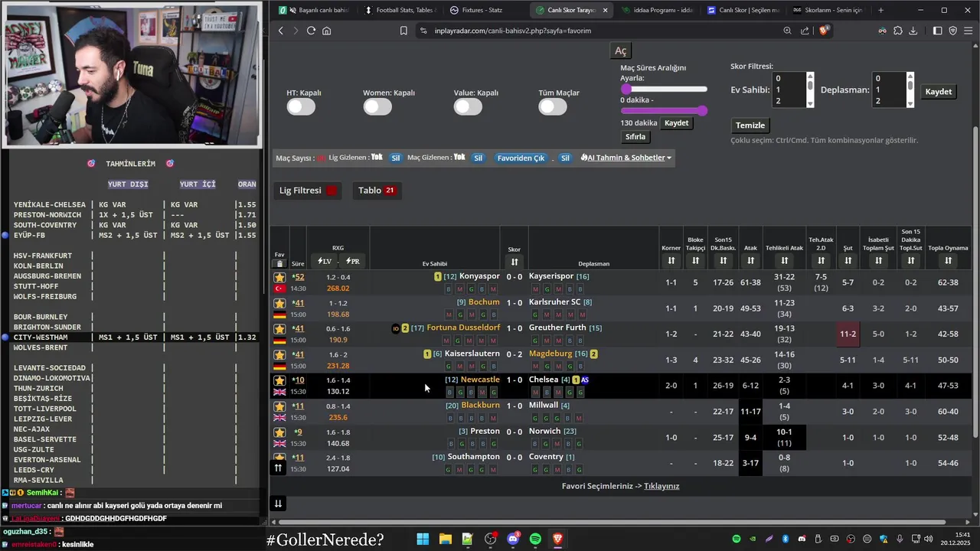Image resolution: width=980 pixels, height=551 pixels.
Task: Open the browser downloads icon
Action: 913,31
